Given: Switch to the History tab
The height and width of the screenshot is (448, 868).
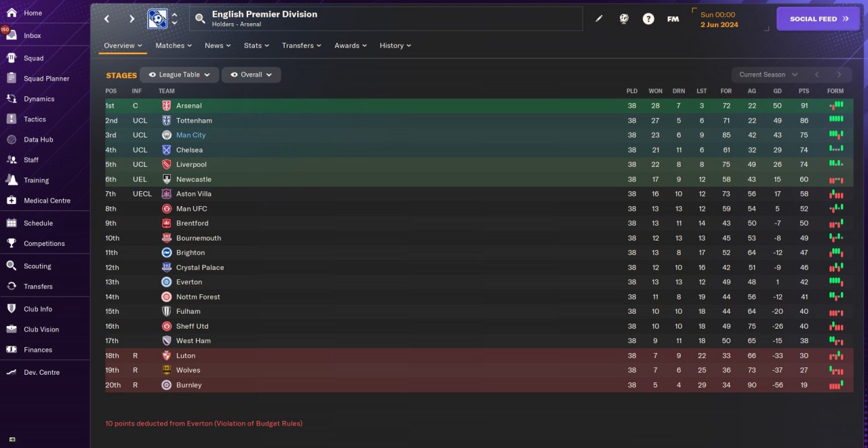Looking at the screenshot, I should [x=395, y=45].
